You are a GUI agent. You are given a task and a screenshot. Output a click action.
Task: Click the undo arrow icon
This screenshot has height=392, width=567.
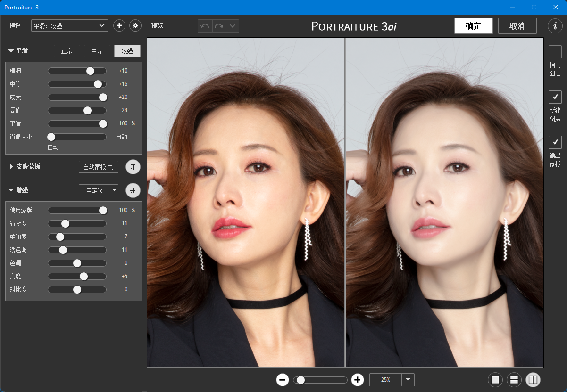click(205, 26)
